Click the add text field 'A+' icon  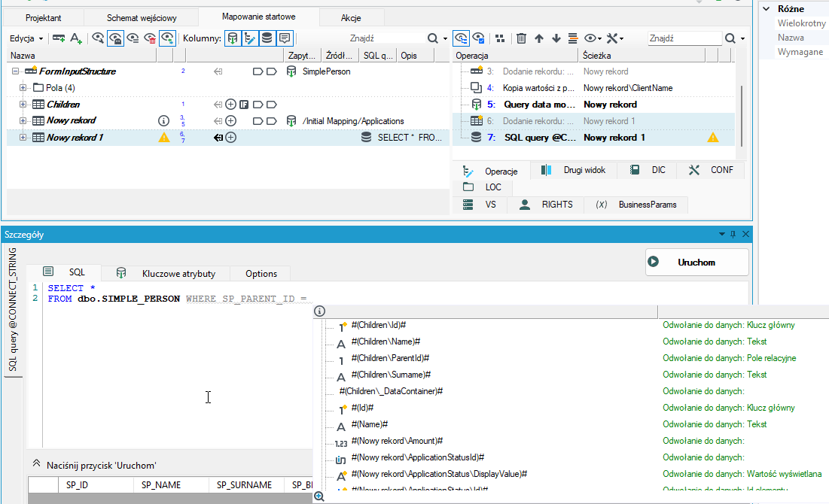(76, 38)
